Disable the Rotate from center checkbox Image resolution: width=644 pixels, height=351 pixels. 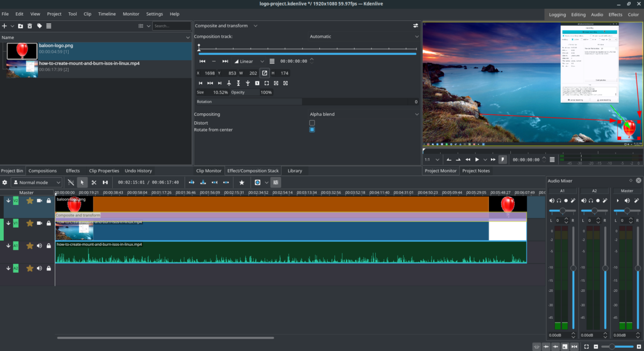[x=312, y=129]
